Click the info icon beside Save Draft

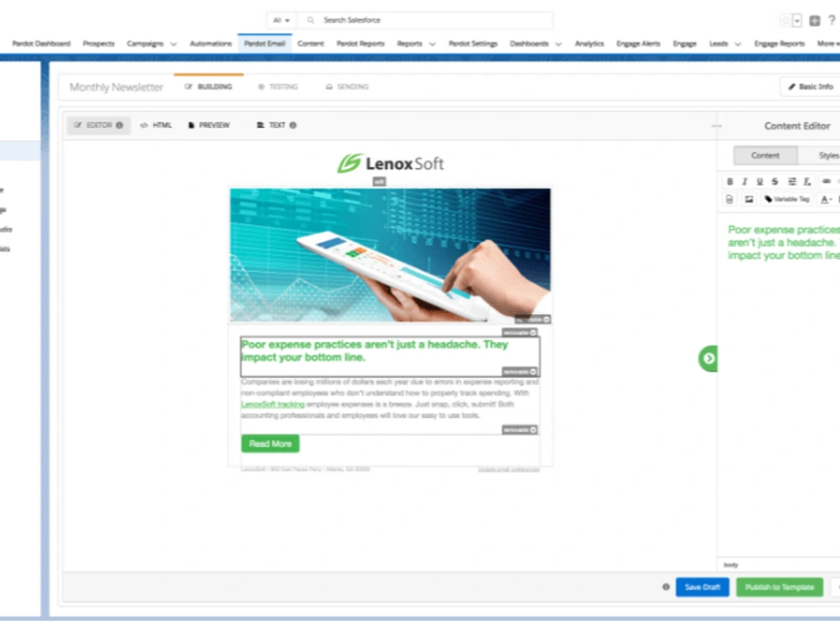(x=666, y=586)
